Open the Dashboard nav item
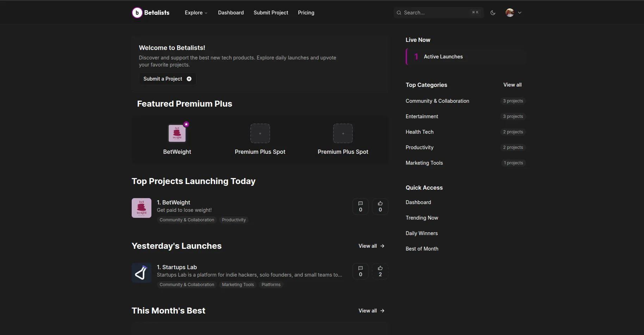This screenshot has height=335, width=644. click(231, 13)
